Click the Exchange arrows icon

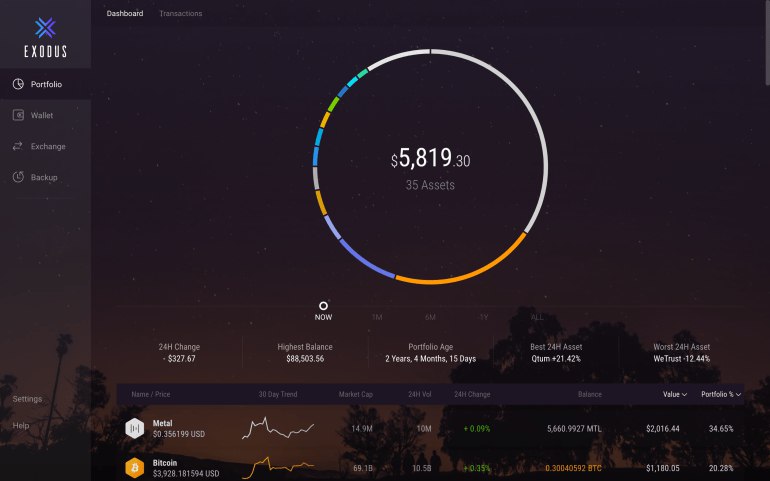(x=18, y=146)
